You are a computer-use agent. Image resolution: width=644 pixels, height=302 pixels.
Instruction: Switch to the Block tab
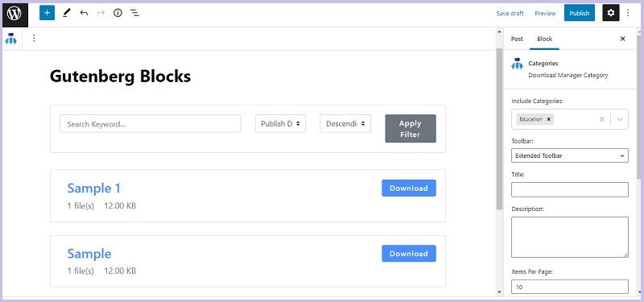click(545, 39)
